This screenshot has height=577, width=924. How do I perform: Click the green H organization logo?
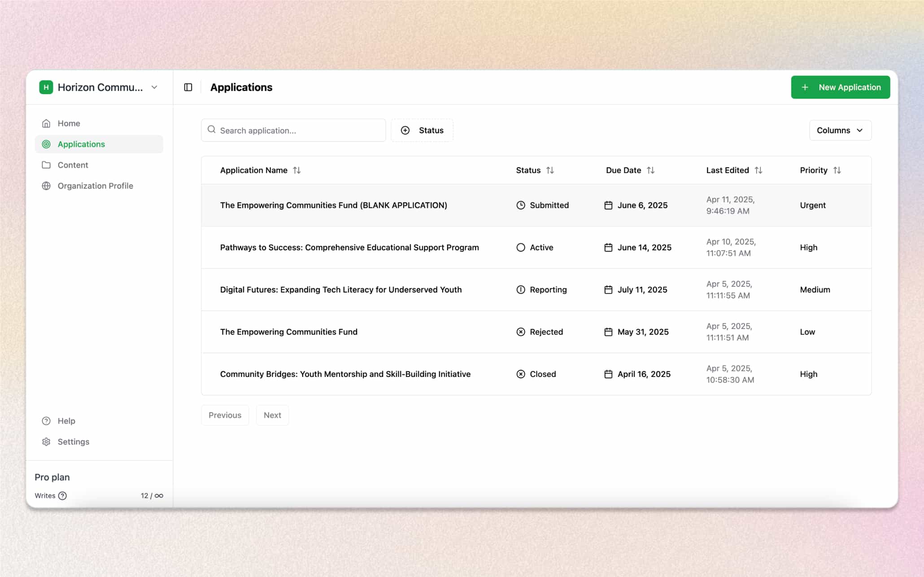pyautogui.click(x=46, y=87)
